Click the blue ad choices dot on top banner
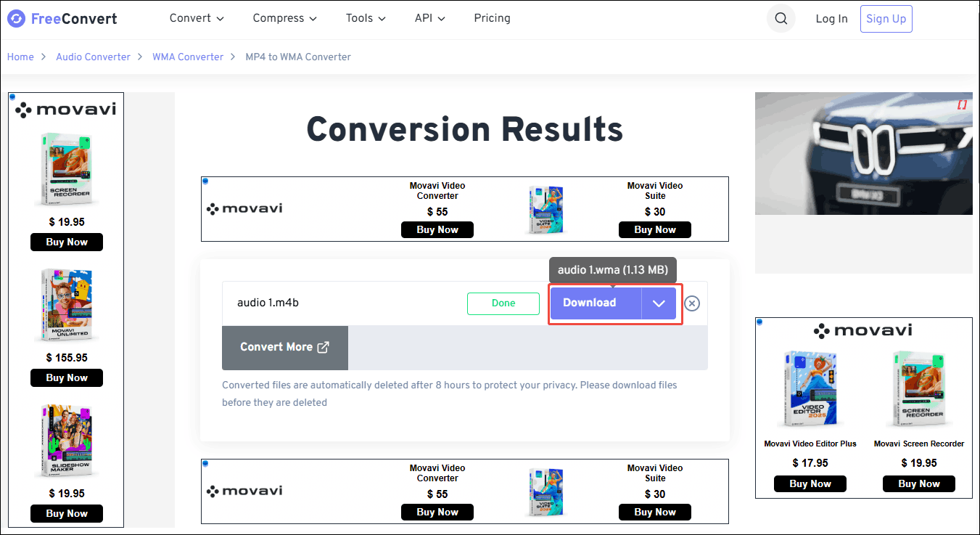The height and width of the screenshot is (535, 980). pyautogui.click(x=205, y=181)
